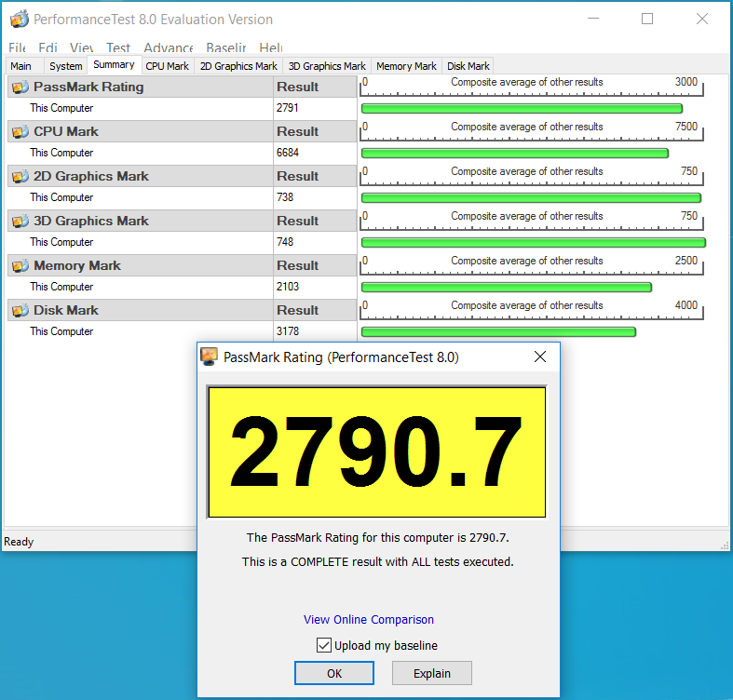Viewport: 733px width, 700px height.
Task: Switch to the Memory Mark tab
Action: pyautogui.click(x=406, y=66)
